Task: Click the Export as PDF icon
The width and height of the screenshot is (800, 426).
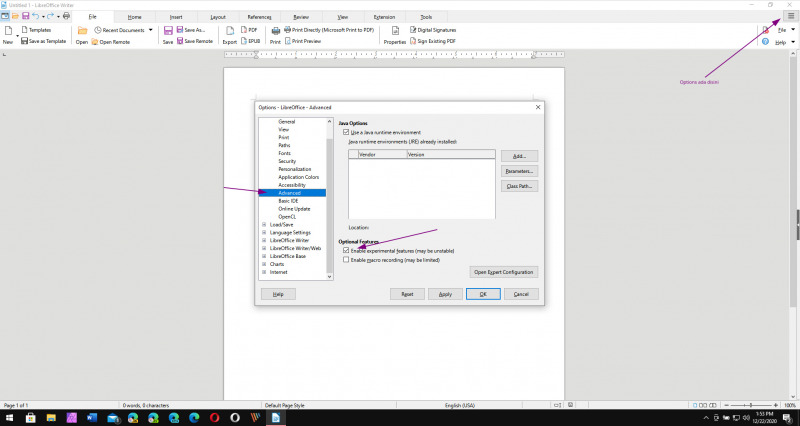Action: pyautogui.click(x=247, y=30)
